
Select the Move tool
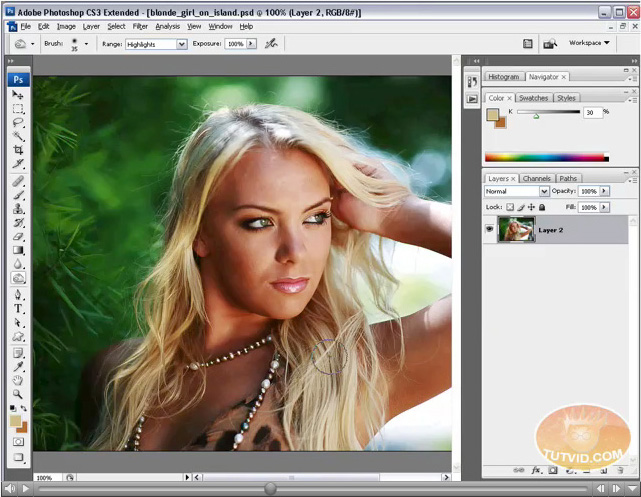click(x=18, y=95)
